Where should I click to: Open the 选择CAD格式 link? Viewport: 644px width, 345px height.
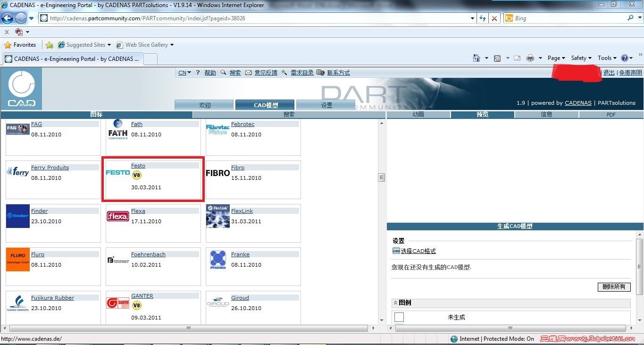click(x=418, y=251)
